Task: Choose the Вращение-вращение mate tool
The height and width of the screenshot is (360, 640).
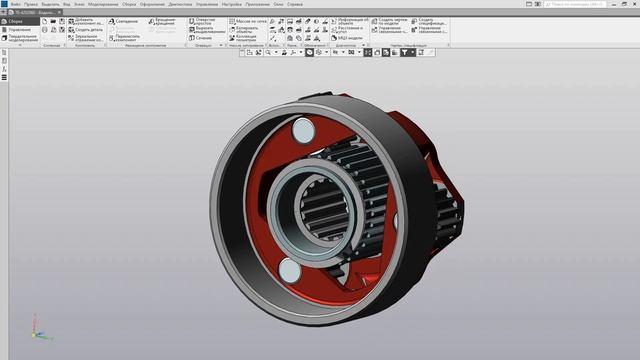Action: click(x=162, y=21)
